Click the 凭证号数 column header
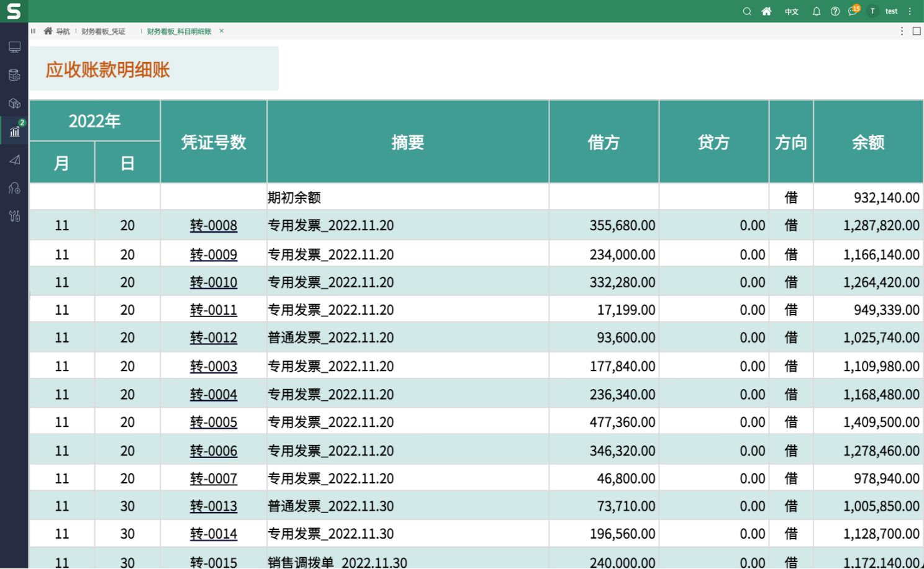The height and width of the screenshot is (569, 924). click(x=214, y=142)
